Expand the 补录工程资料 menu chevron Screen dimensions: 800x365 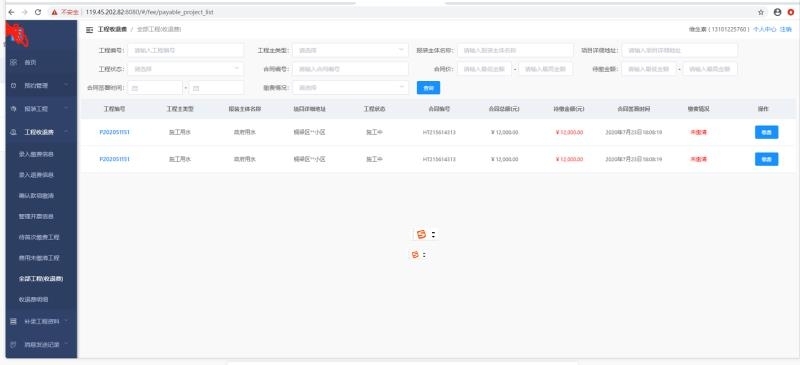66,321
